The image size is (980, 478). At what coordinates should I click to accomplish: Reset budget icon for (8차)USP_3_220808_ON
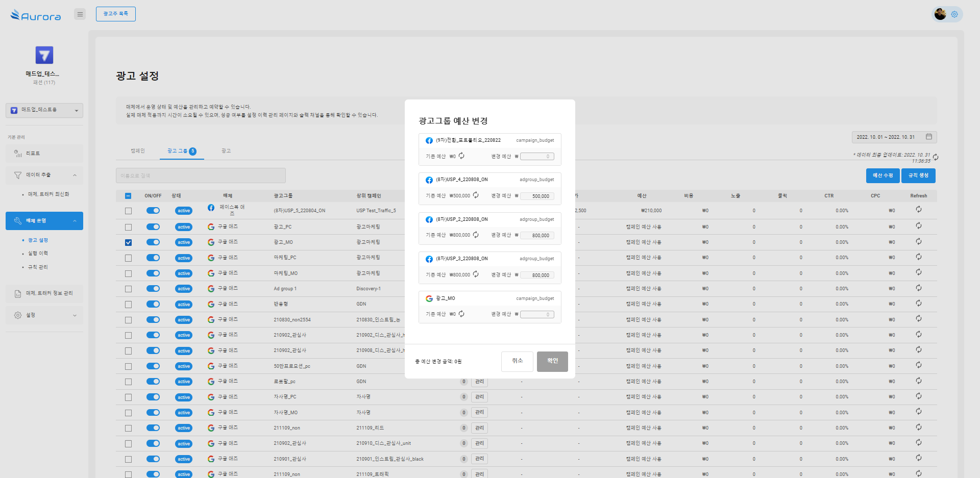(476, 274)
